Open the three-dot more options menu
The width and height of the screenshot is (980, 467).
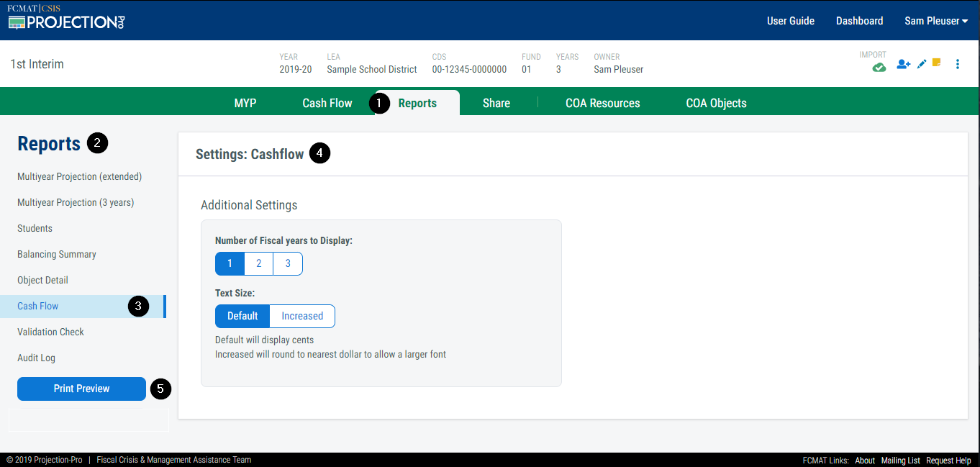[958, 64]
